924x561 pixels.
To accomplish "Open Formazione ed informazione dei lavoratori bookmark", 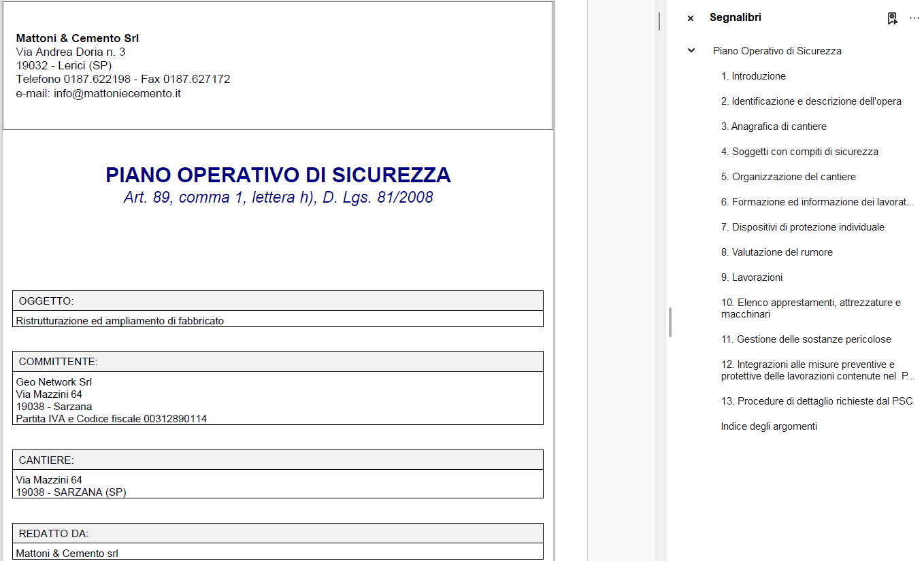I will point(817,202).
